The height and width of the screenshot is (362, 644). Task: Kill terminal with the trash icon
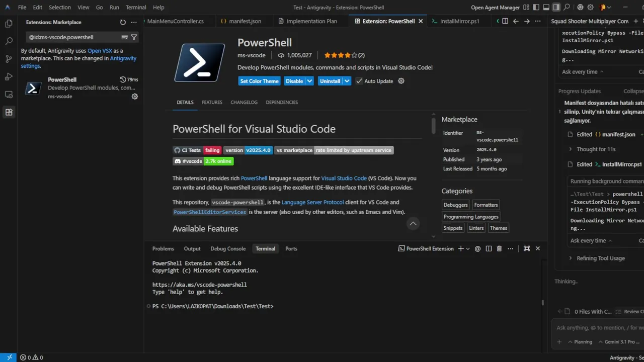point(499,248)
